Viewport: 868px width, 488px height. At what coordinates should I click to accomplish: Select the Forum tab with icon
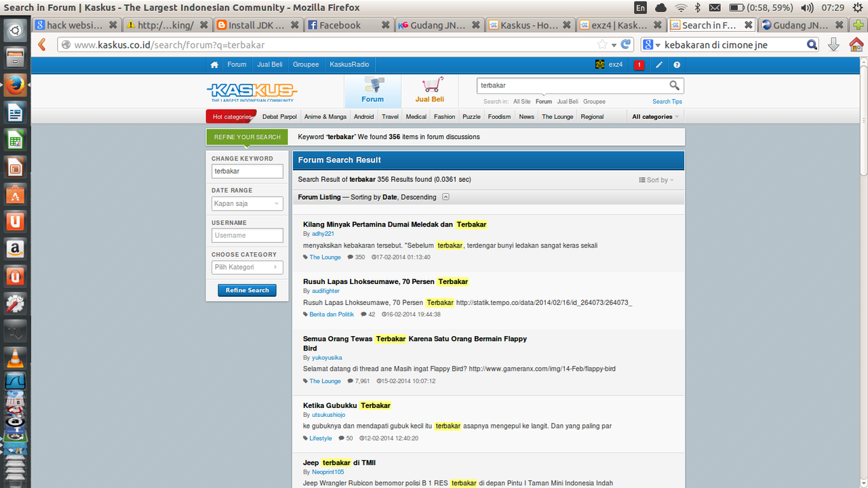(372, 90)
